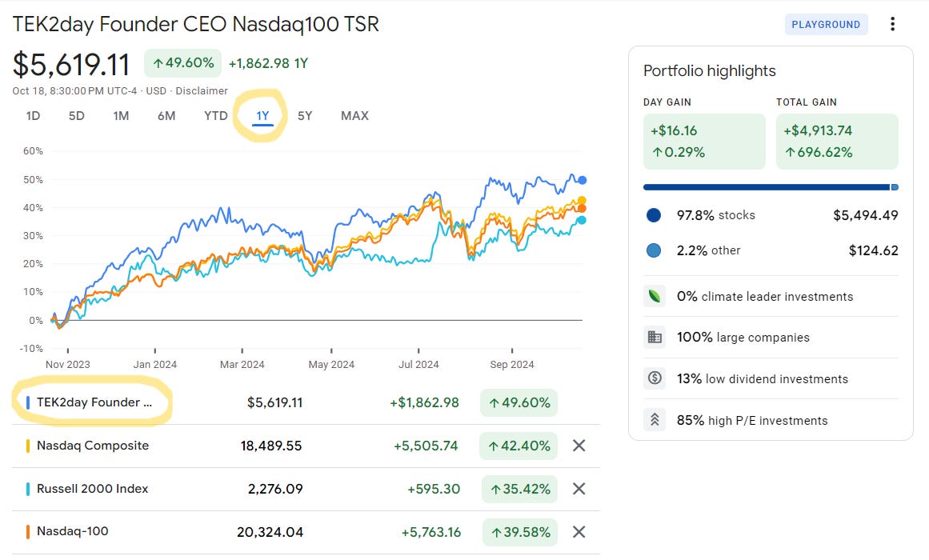Switch chart range to 1D

(33, 116)
